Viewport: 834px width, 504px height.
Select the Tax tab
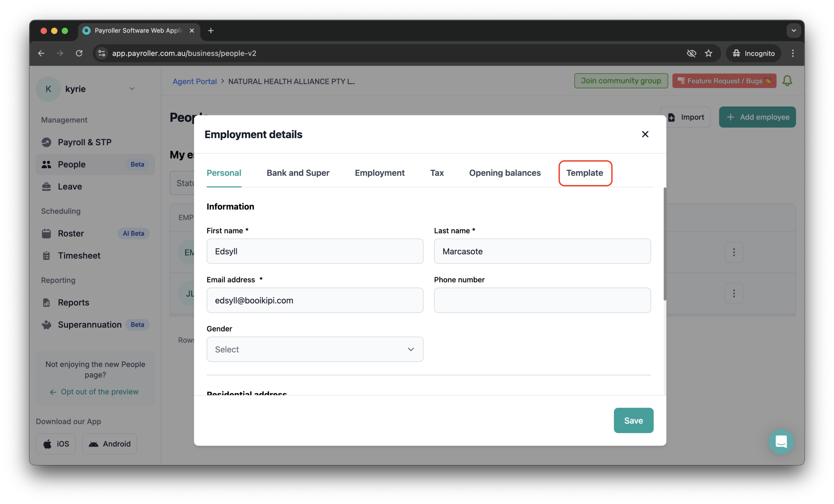click(437, 173)
